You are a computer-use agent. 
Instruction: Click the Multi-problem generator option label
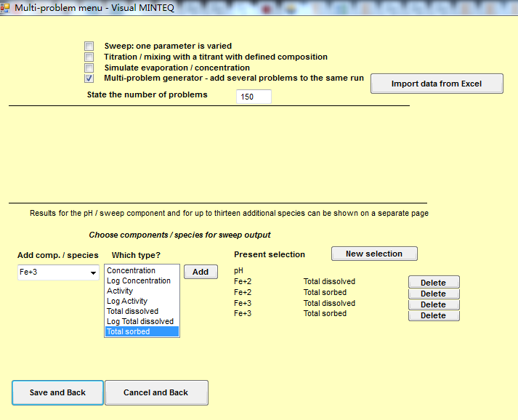click(234, 78)
